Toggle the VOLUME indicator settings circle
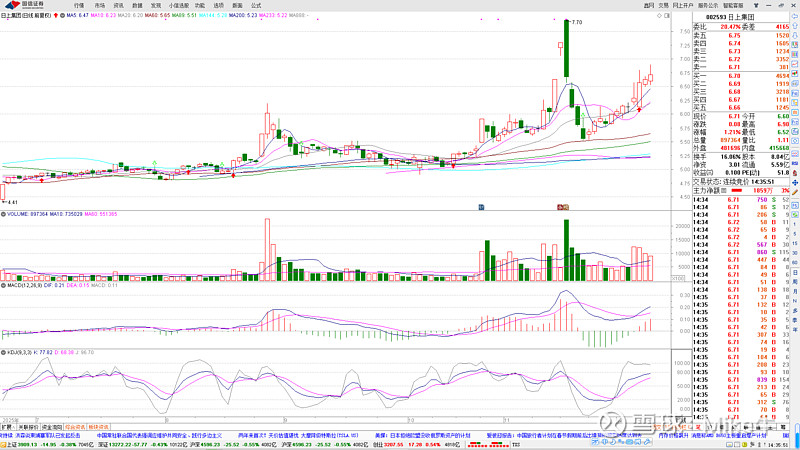 coord(3,214)
